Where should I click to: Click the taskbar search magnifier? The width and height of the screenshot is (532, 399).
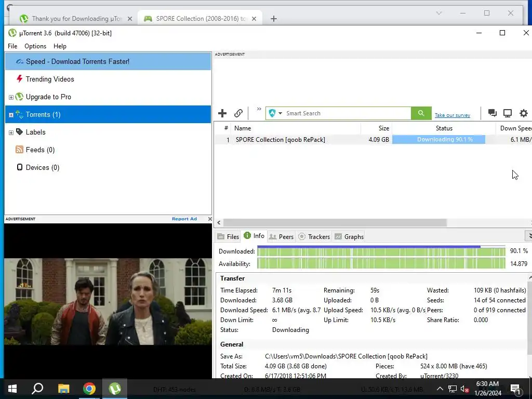coord(37,389)
